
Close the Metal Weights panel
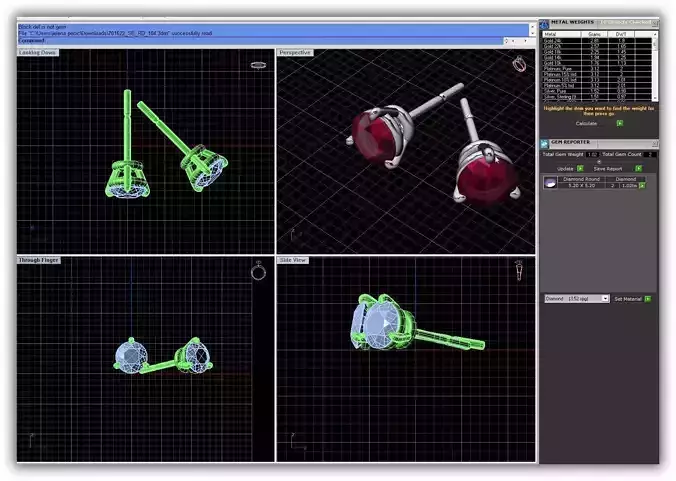click(655, 22)
